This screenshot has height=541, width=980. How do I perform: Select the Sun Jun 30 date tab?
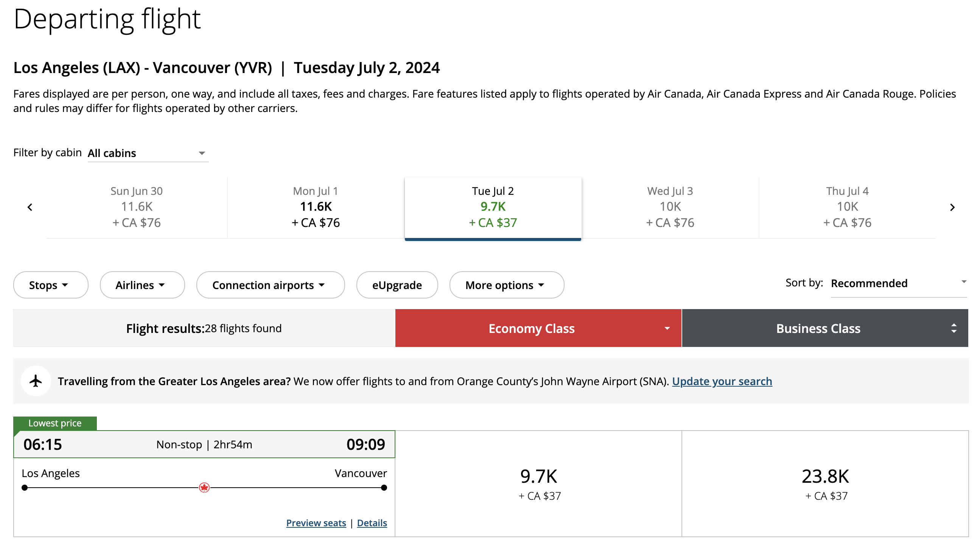137,207
